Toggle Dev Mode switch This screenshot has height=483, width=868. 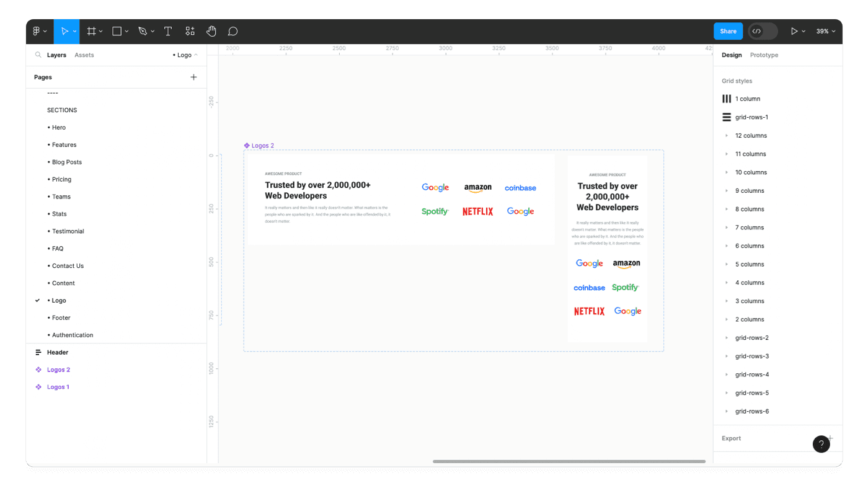click(763, 31)
